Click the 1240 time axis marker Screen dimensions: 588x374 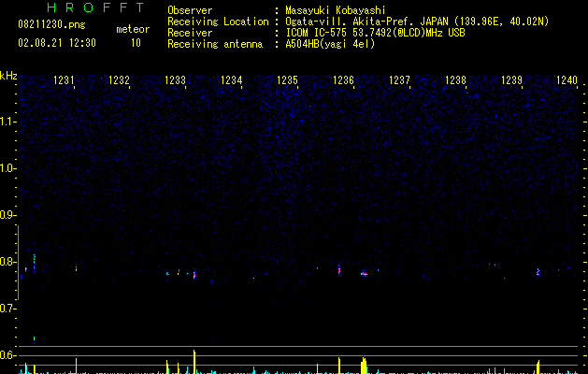point(566,79)
